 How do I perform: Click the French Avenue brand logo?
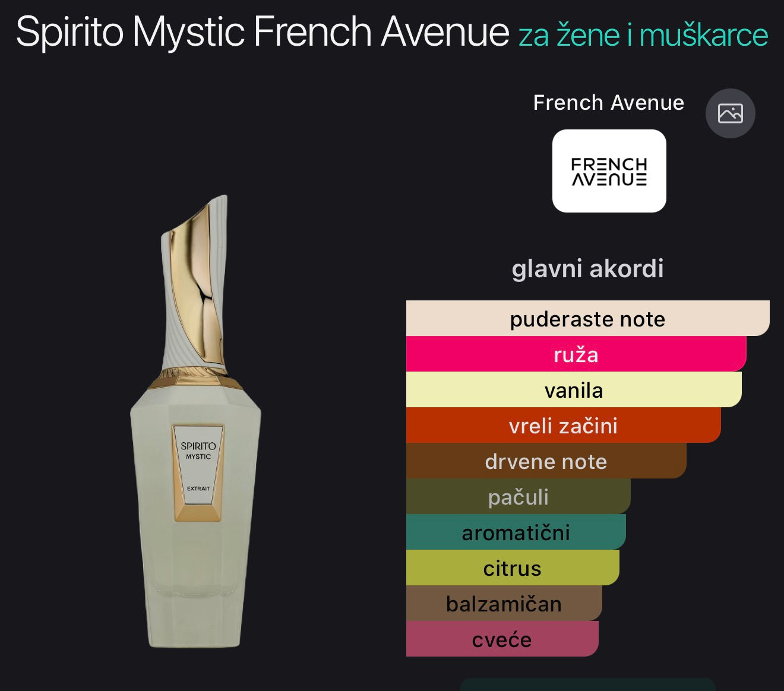pyautogui.click(x=609, y=171)
